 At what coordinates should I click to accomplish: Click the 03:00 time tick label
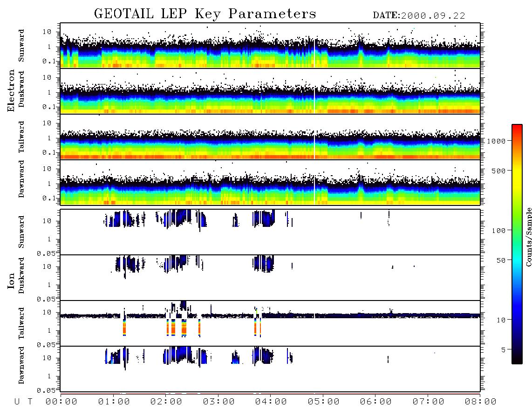point(219,402)
